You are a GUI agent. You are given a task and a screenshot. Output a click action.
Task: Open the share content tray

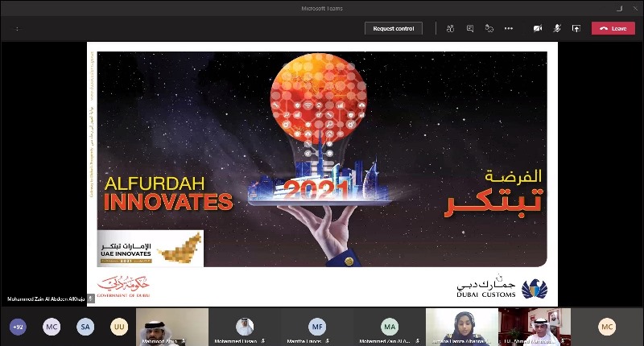tap(576, 28)
